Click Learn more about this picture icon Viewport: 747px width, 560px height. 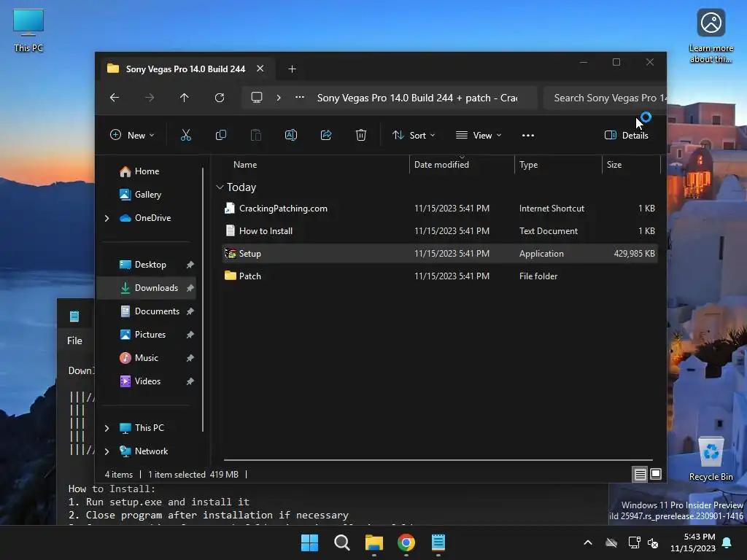tap(711, 36)
